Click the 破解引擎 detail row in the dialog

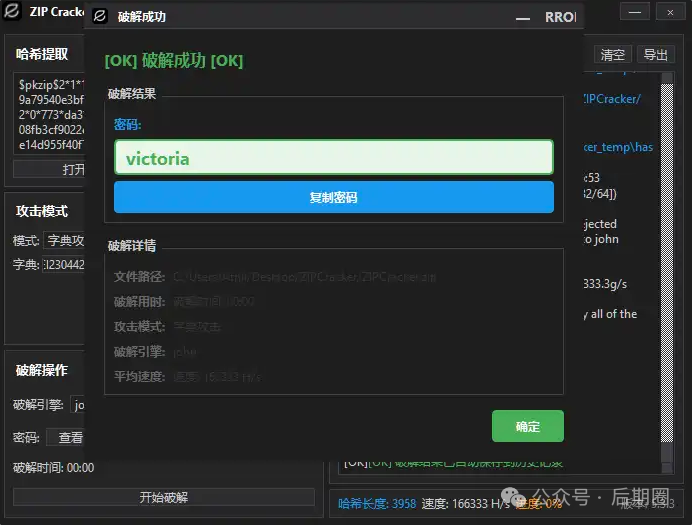click(x=155, y=352)
